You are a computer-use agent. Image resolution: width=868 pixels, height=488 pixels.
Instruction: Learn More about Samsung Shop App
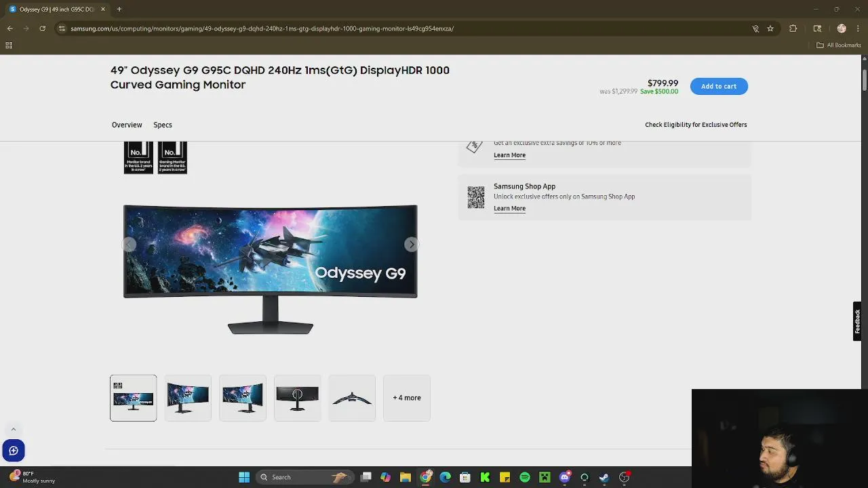coord(509,209)
